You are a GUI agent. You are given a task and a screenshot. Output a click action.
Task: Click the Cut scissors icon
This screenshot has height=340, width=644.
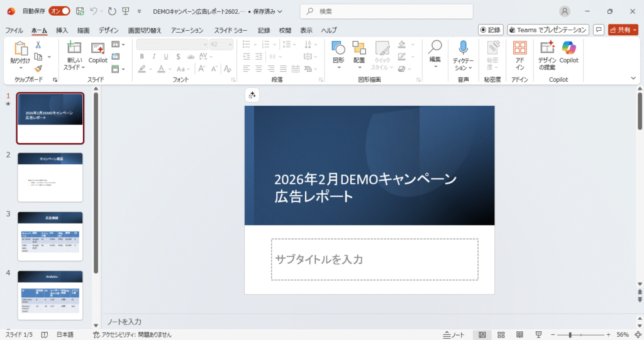tap(38, 45)
